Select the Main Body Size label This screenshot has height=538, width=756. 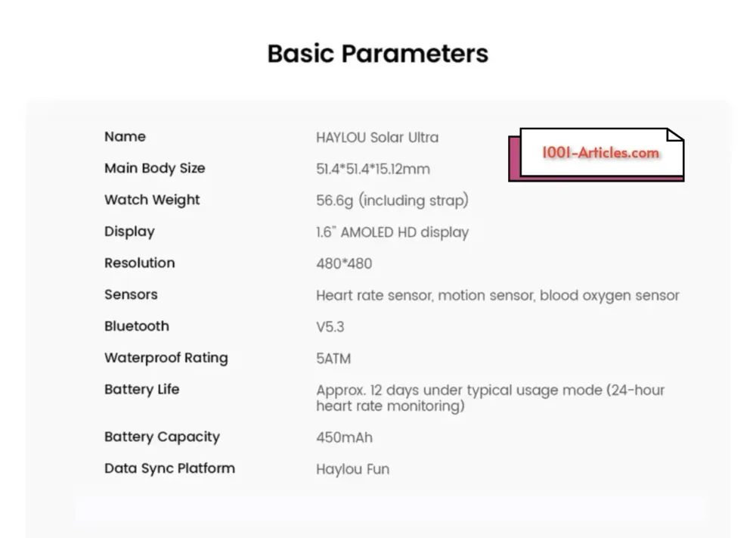pos(155,169)
